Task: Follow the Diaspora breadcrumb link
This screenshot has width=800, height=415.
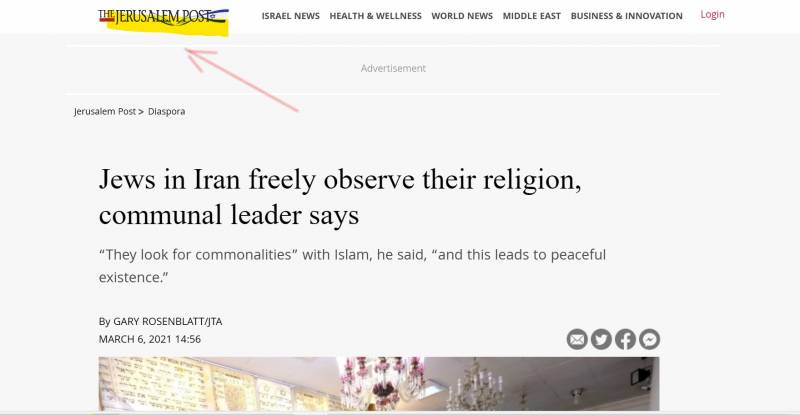Action: tap(166, 111)
